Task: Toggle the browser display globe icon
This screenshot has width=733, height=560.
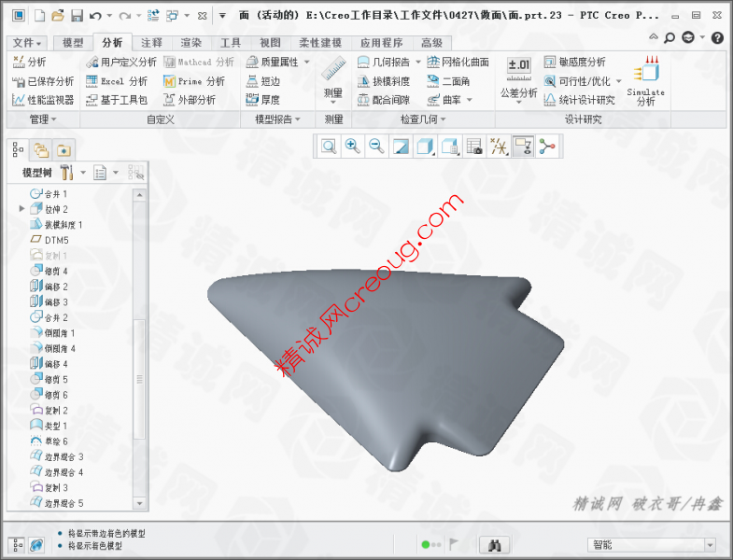Action: tap(37, 545)
